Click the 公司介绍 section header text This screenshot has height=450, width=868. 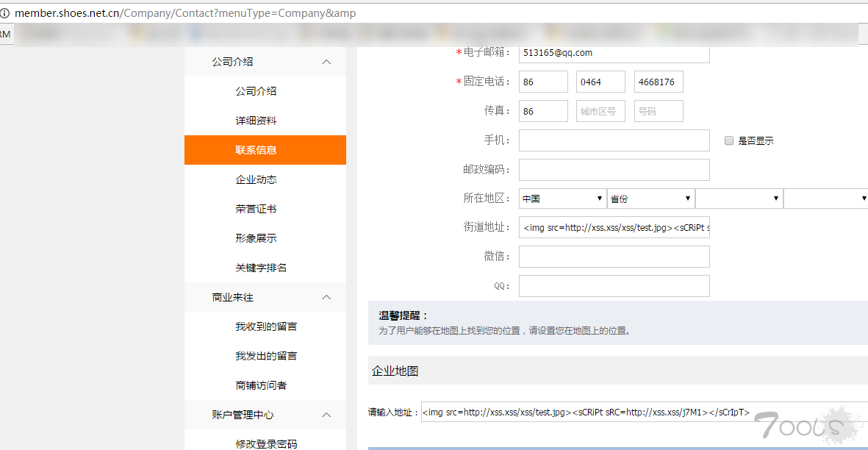pos(232,62)
